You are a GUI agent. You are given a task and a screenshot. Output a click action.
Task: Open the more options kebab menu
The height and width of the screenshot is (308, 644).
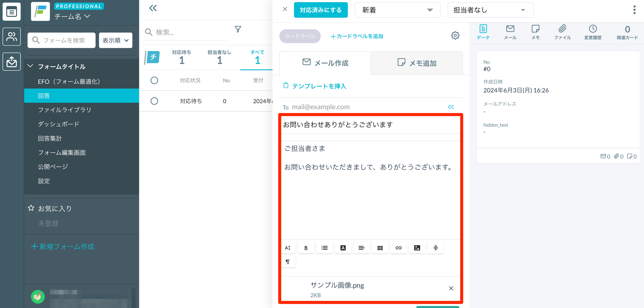634,10
